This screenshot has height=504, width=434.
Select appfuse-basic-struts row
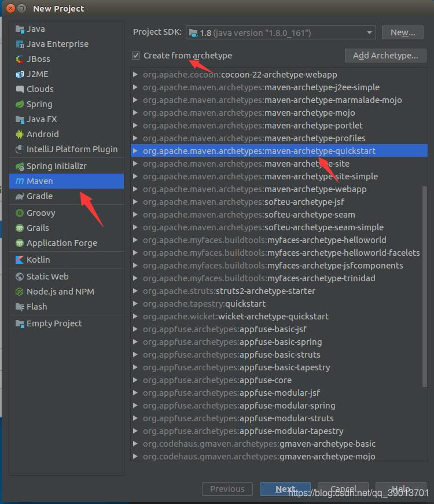pos(279,355)
